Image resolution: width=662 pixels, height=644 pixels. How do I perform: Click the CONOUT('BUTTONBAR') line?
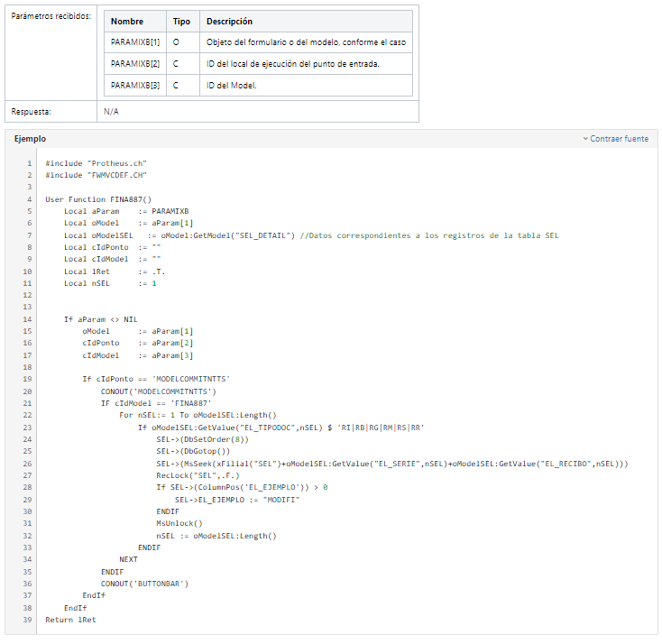[x=145, y=584]
